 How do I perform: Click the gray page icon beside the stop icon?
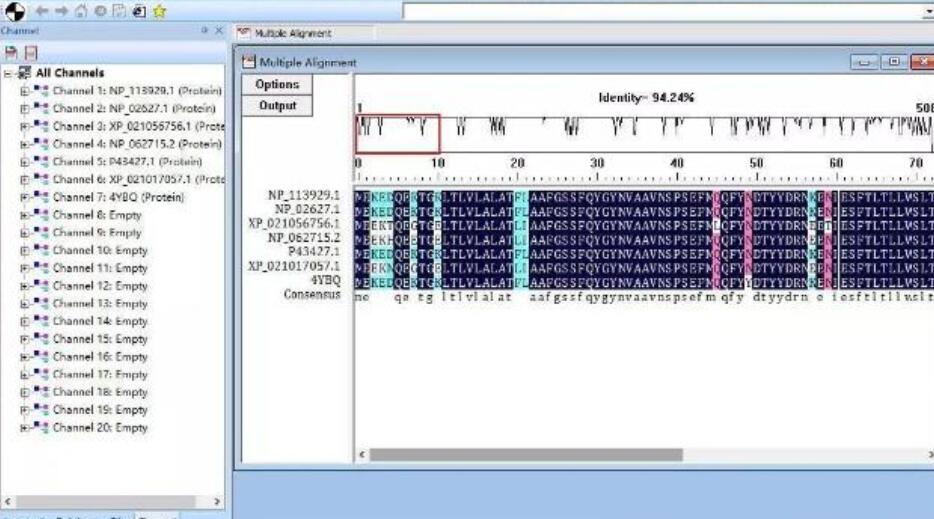point(119,11)
